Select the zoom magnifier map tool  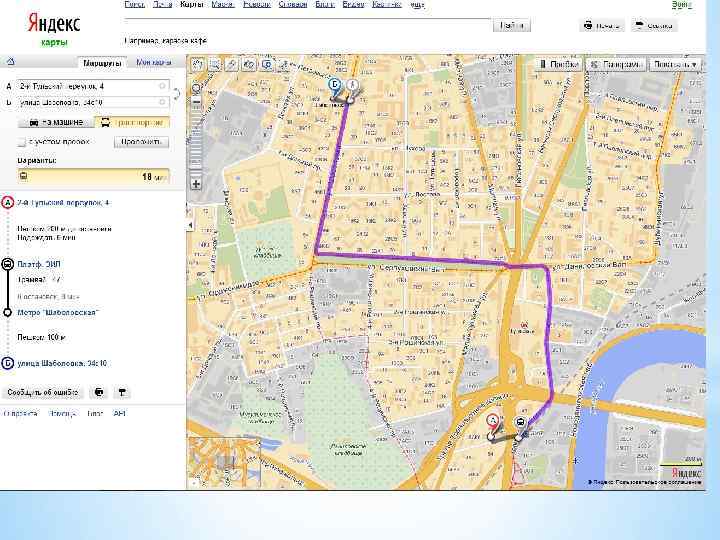(214, 64)
